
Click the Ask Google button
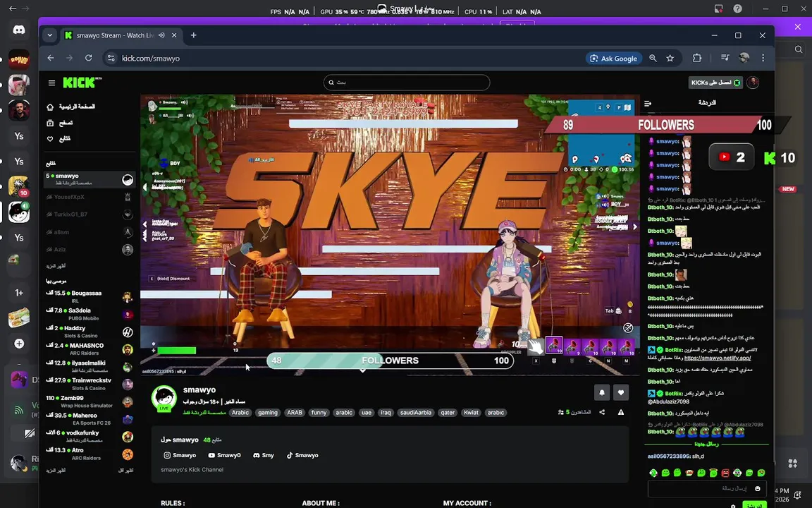614,58
